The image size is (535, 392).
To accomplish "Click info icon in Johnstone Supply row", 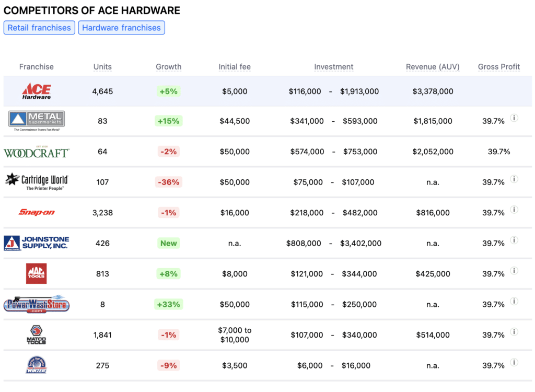I will pos(514,240).
